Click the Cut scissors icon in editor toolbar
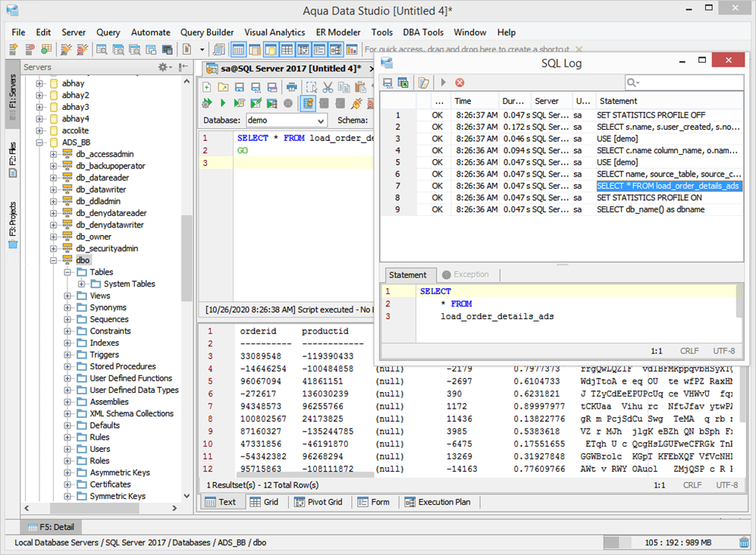 point(328,88)
